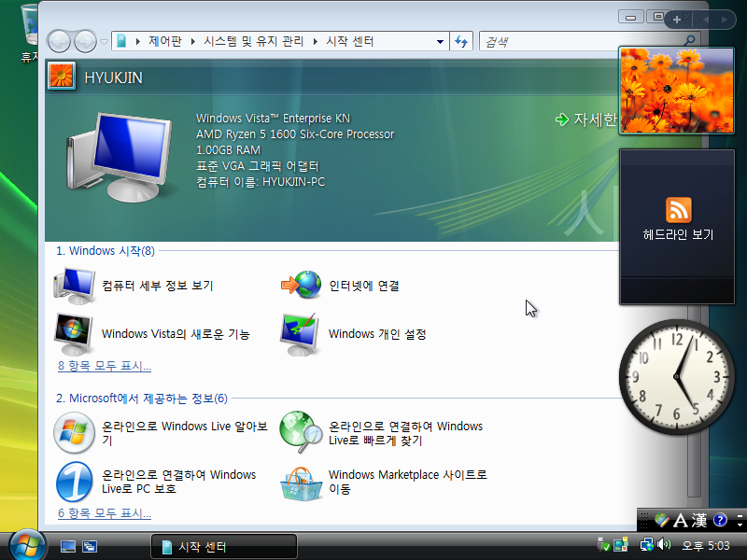Click 6 항목 모두 표시 link
The height and width of the screenshot is (560, 747).
[105, 513]
